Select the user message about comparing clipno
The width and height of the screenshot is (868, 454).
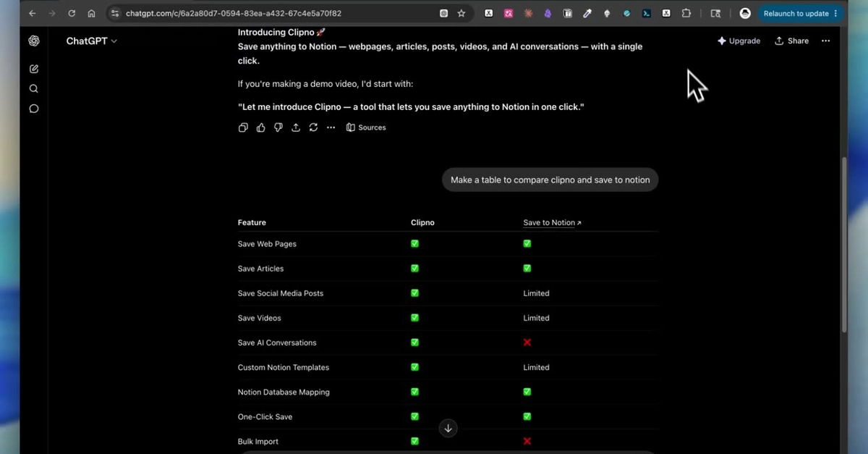point(550,180)
